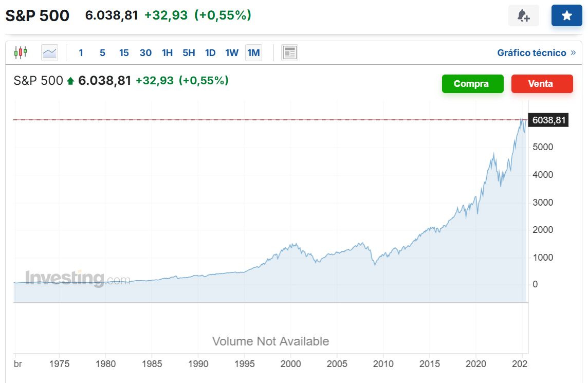Select the 1 minute interval
Image resolution: width=588 pixels, height=383 pixels.
click(x=81, y=53)
